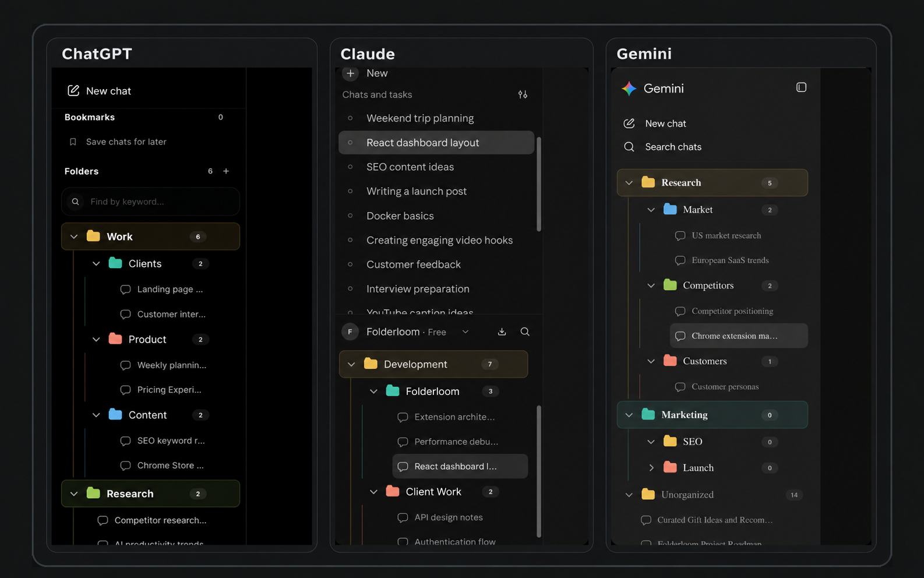Click the pencil icon beside Gemini New chat
This screenshot has height=578, width=924.
point(629,124)
